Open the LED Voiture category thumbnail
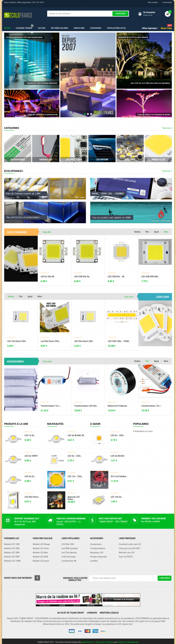Image resolution: width=176 pixels, height=644 pixels. point(102,148)
